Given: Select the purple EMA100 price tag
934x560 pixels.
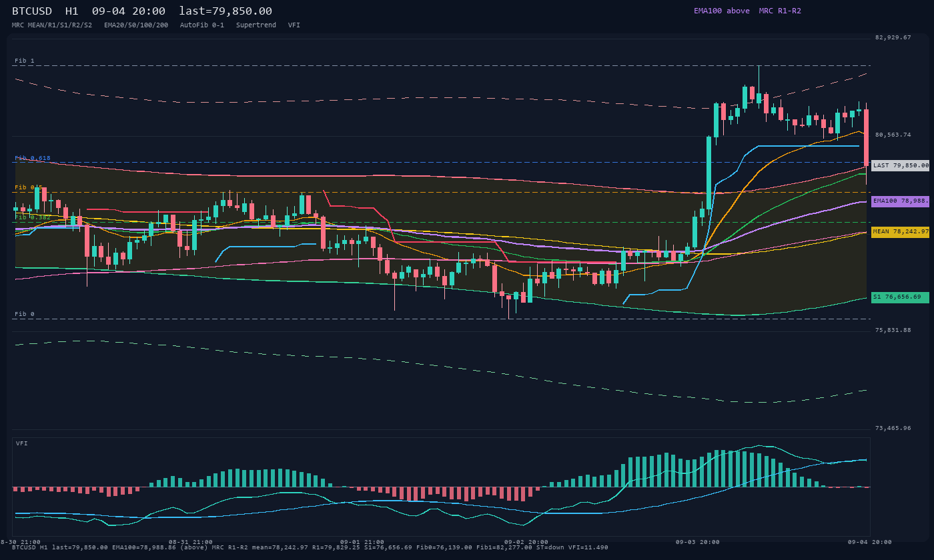Looking at the screenshot, I should pyautogui.click(x=900, y=201).
